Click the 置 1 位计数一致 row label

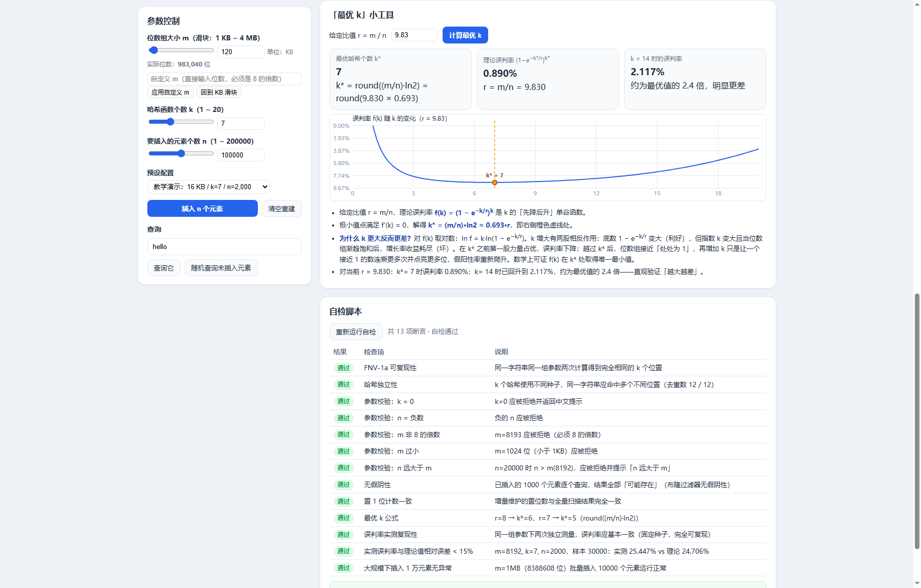pos(388,501)
